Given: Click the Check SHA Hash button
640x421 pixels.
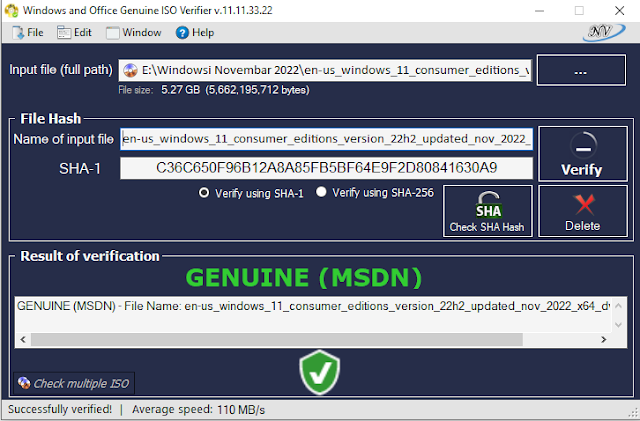Looking at the screenshot, I should (487, 211).
